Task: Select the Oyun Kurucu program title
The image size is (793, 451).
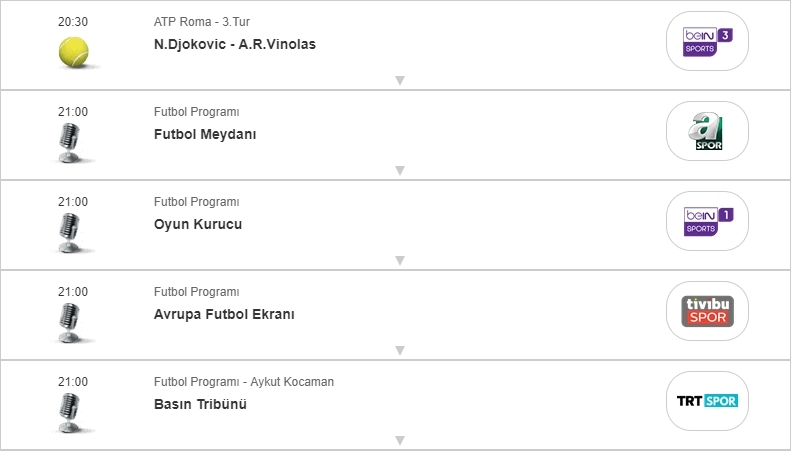Action: coord(198,225)
